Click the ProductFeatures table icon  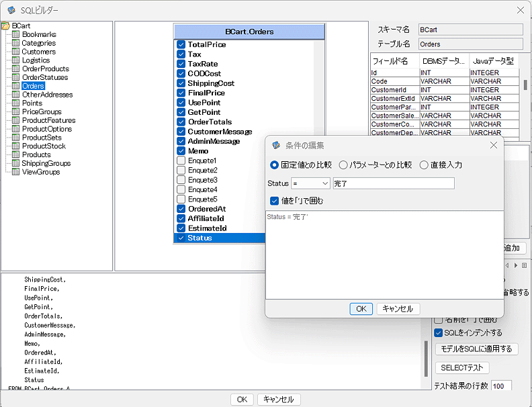coord(15,120)
